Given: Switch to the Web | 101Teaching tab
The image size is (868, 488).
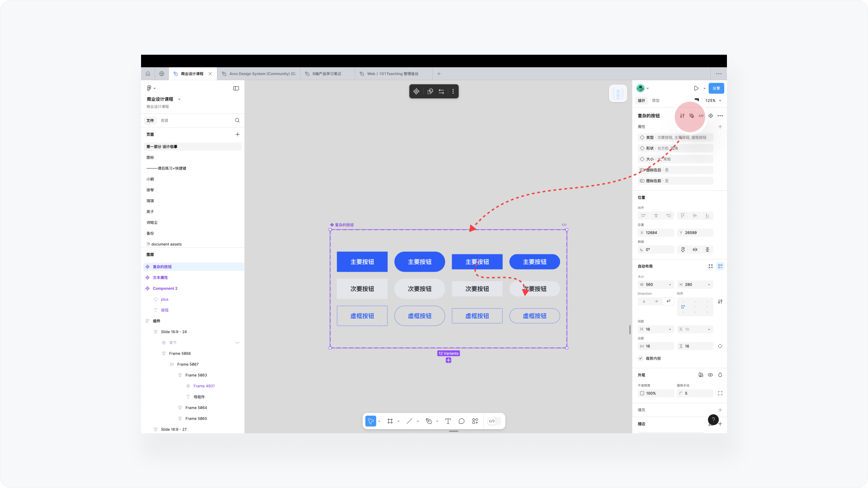Looking at the screenshot, I should coord(393,74).
